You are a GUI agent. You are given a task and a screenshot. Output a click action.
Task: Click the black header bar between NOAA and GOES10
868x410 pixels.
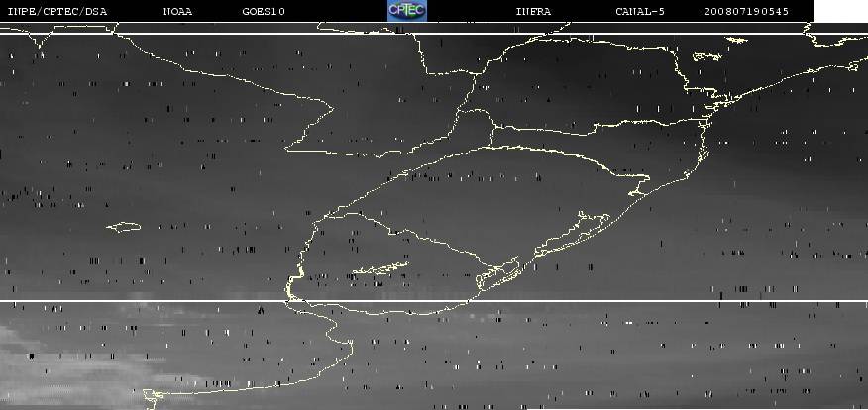(218, 11)
